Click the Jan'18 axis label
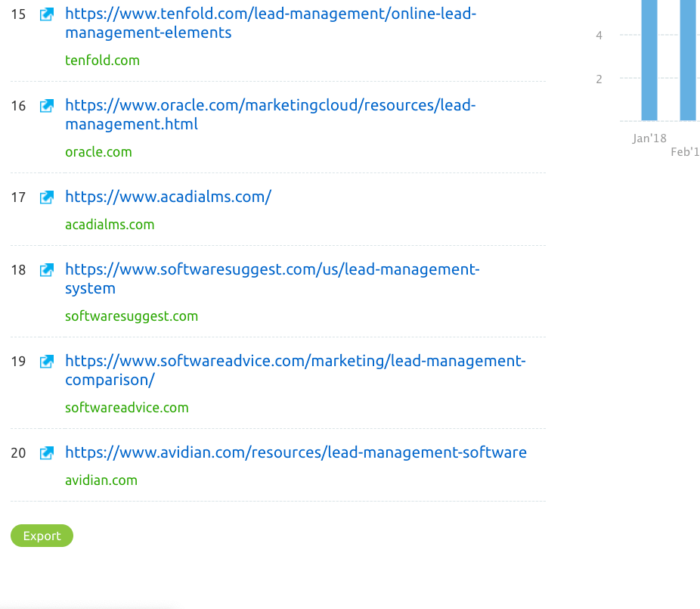 pyautogui.click(x=649, y=138)
